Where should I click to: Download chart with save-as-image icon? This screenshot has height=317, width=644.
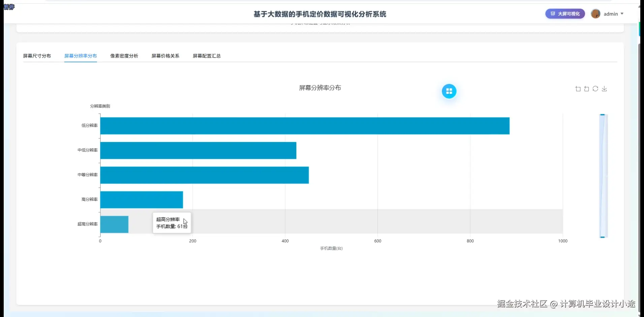click(x=604, y=89)
